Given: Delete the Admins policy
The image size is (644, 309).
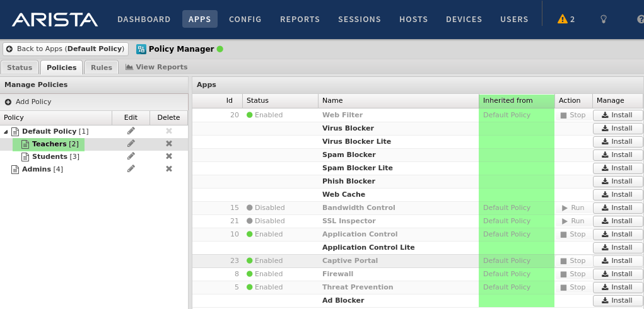Looking at the screenshot, I should click(x=169, y=169).
